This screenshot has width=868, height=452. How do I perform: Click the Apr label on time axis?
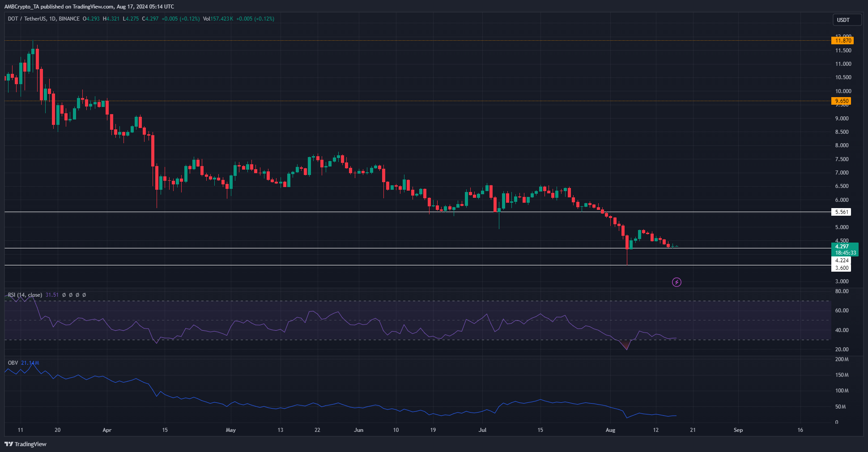click(x=107, y=430)
